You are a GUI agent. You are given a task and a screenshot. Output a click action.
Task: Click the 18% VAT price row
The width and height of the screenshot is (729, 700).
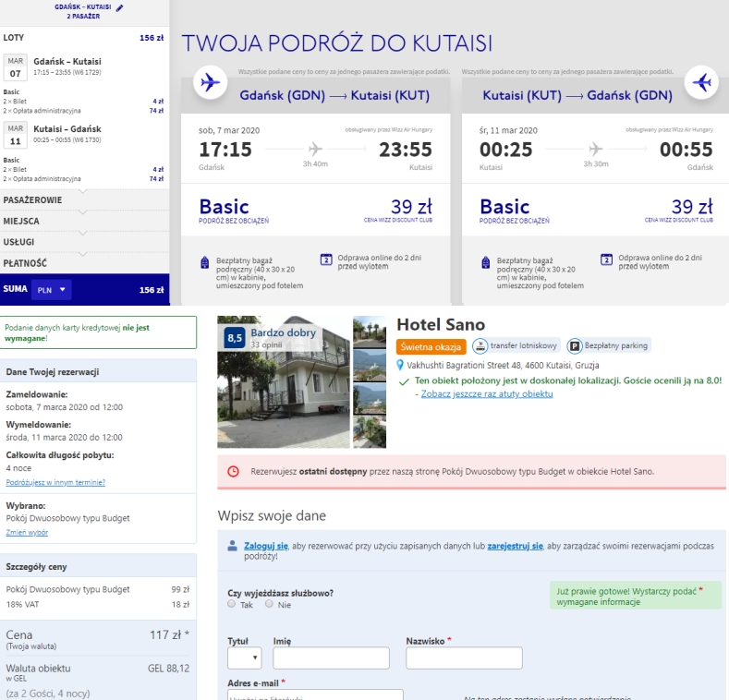click(98, 604)
